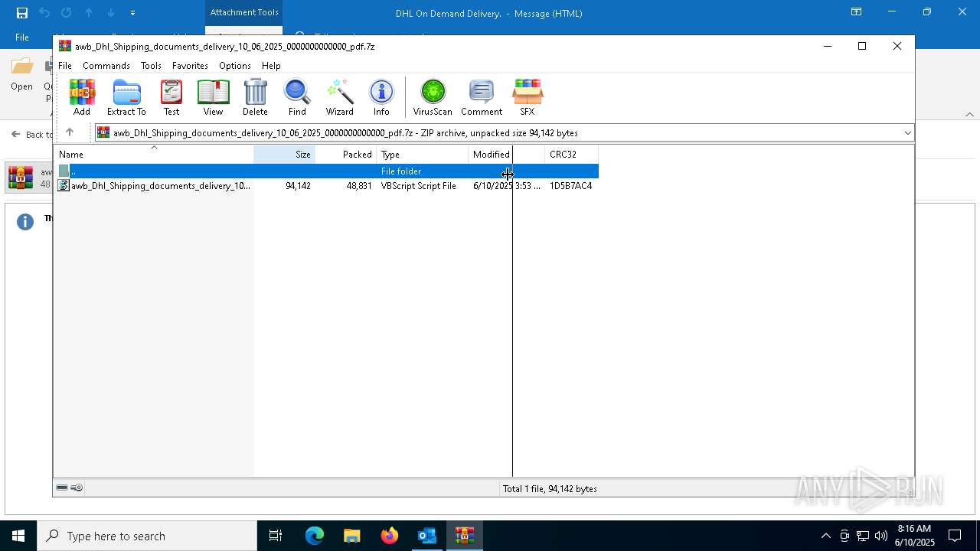This screenshot has height=551, width=980.
Task: Sort by the Type column header
Action: coord(422,155)
